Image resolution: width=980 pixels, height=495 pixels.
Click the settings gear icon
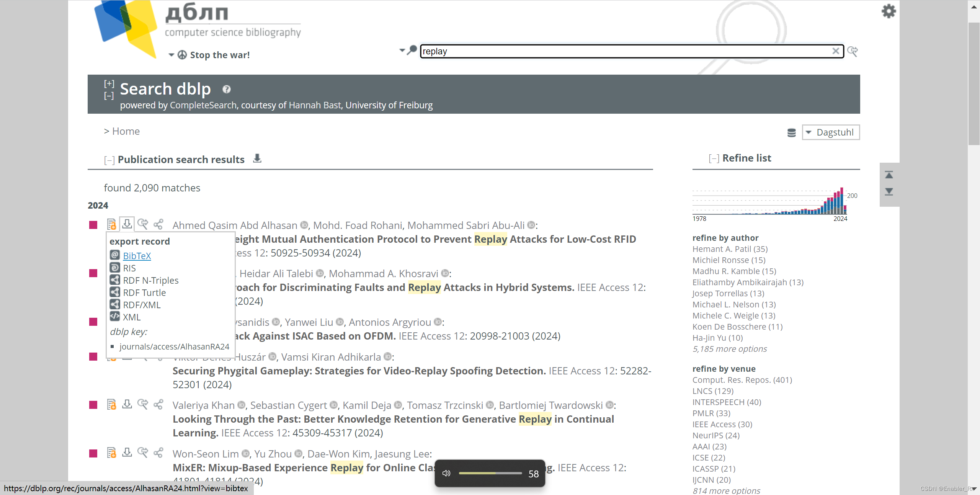click(889, 11)
